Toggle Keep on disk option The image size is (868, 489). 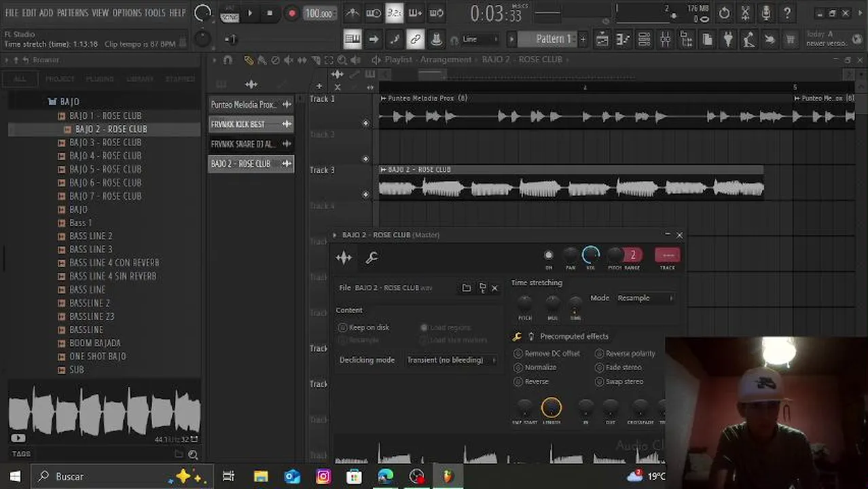tap(365, 327)
